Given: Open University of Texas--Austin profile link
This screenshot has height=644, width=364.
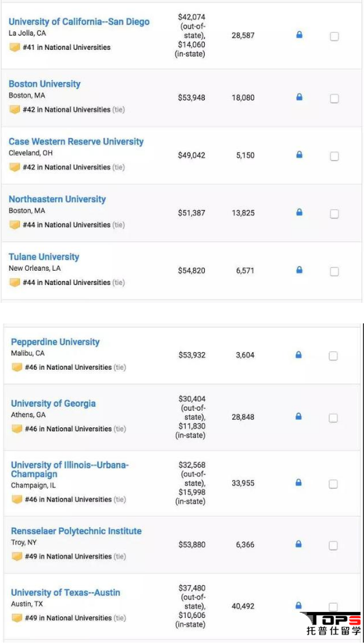Looking at the screenshot, I should pyautogui.click(x=66, y=593).
